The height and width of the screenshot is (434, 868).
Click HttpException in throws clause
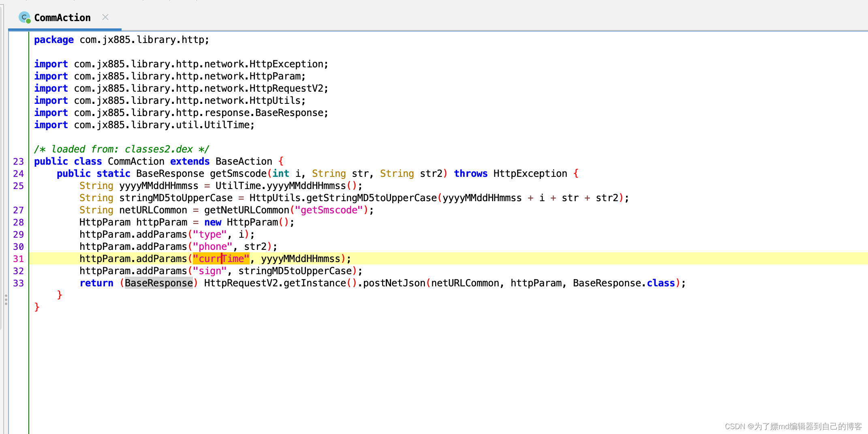tap(530, 174)
